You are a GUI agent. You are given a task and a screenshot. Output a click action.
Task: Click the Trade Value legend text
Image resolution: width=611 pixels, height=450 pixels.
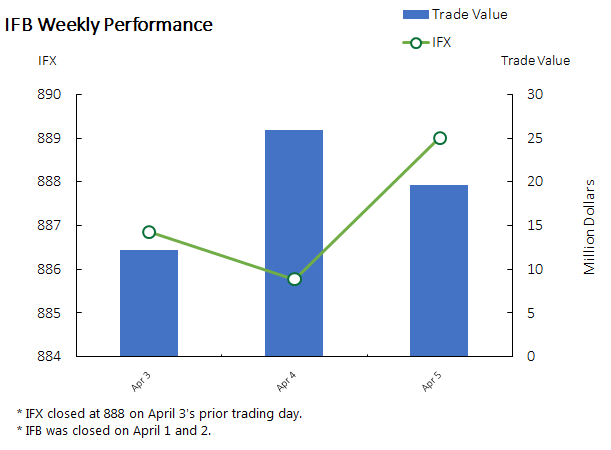tap(470, 14)
